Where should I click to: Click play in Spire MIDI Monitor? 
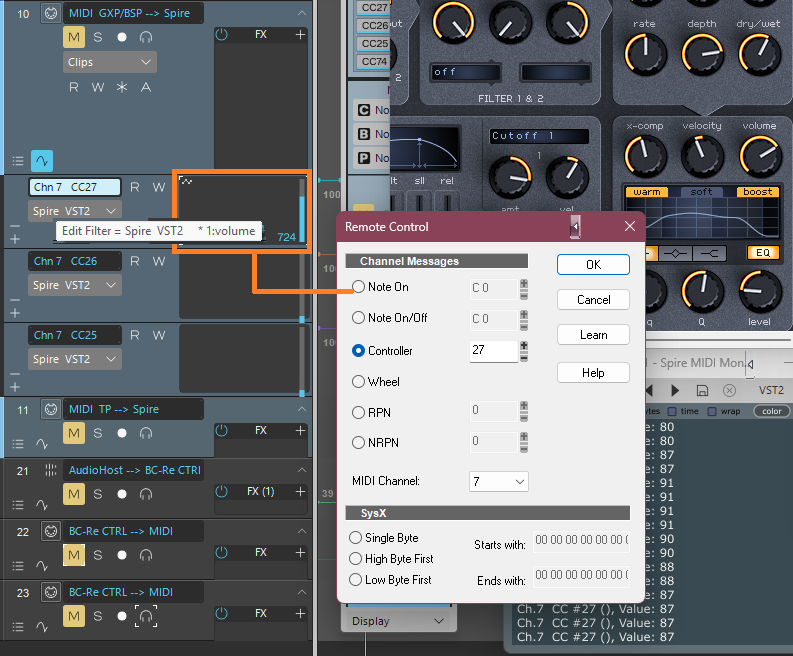(675, 390)
